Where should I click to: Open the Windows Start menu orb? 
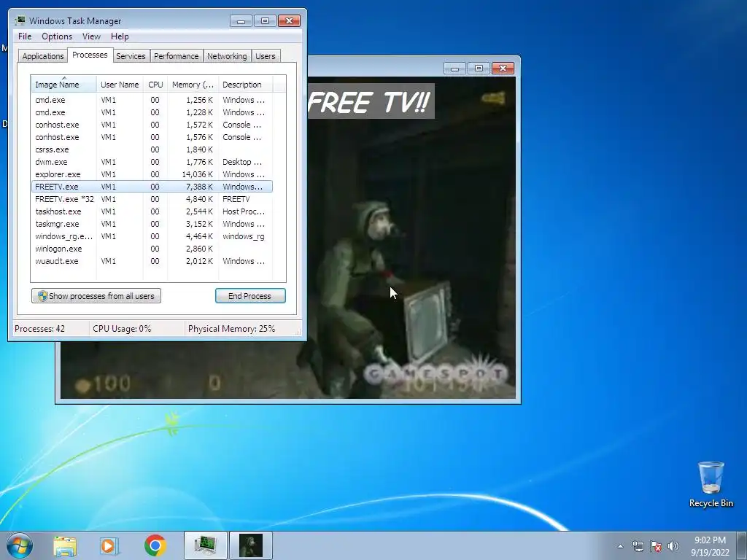pos(20,545)
